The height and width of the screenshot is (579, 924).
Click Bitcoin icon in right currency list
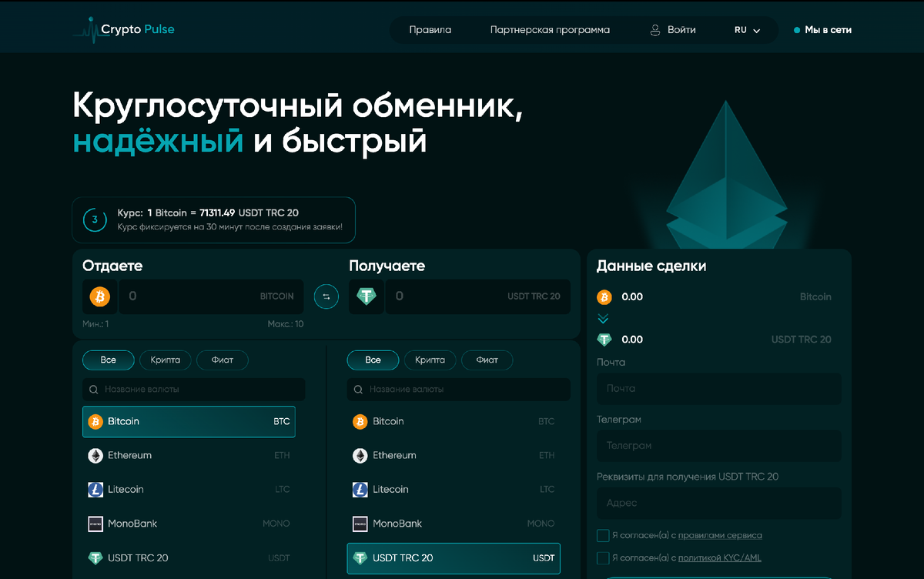[360, 422]
